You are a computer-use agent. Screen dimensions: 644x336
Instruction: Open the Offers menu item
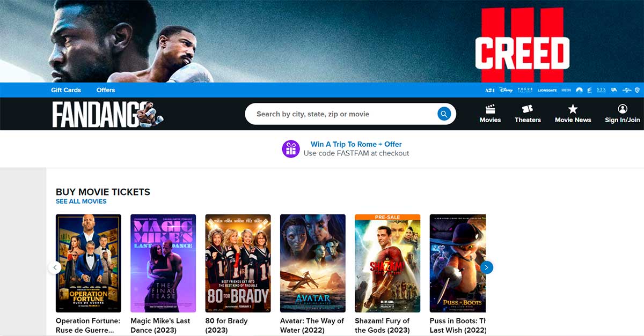106,90
